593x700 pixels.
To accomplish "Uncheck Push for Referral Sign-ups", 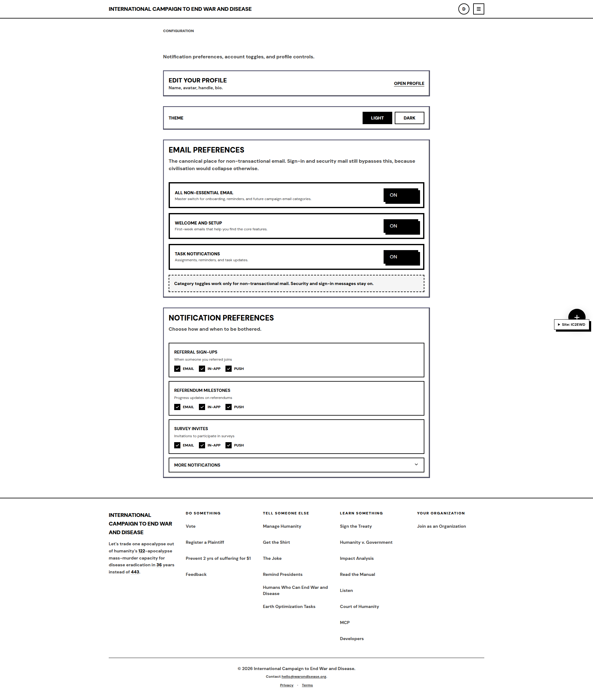I will (228, 369).
